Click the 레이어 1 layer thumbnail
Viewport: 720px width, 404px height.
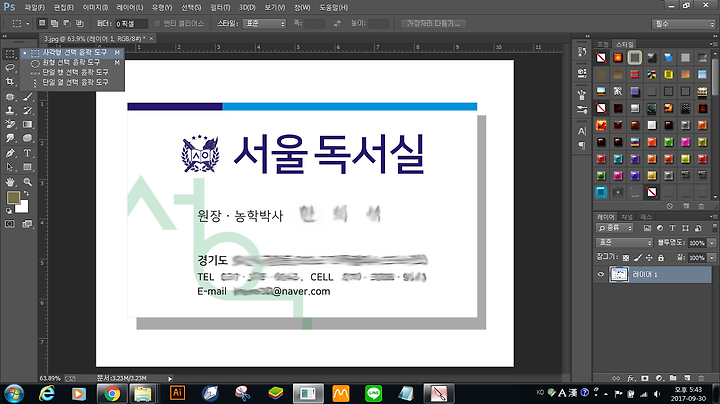(x=619, y=274)
